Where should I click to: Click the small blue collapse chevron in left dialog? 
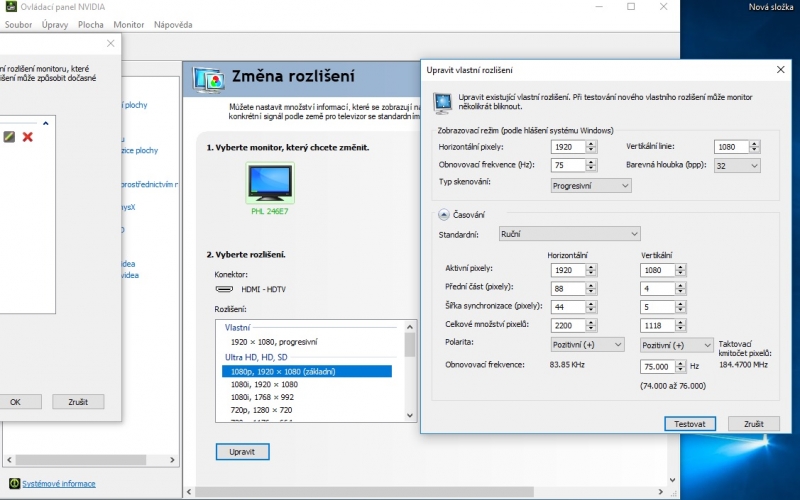click(x=46, y=123)
